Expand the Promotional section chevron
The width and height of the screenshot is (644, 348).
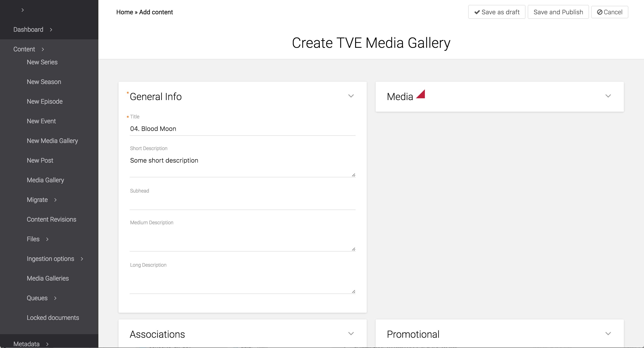tap(608, 334)
